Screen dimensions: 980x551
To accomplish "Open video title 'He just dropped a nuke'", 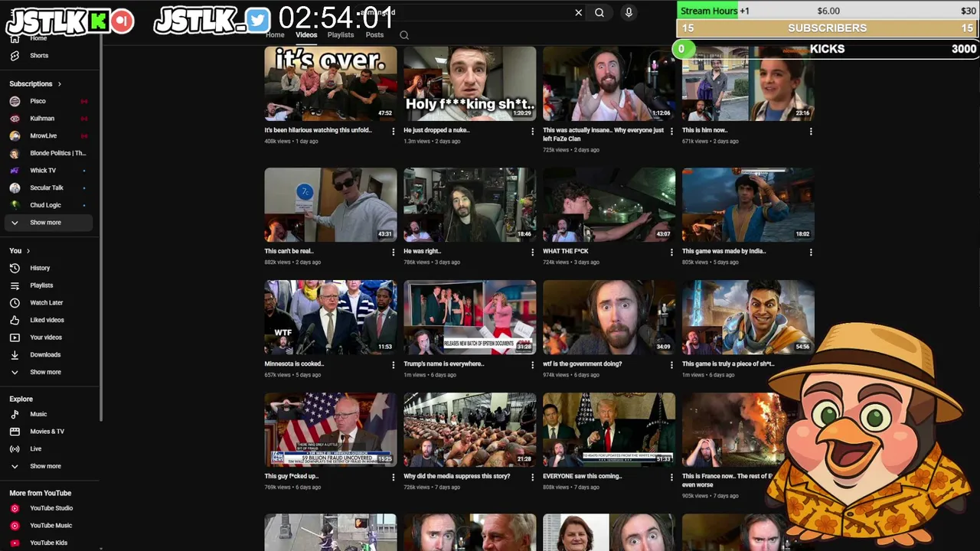I will (x=436, y=130).
